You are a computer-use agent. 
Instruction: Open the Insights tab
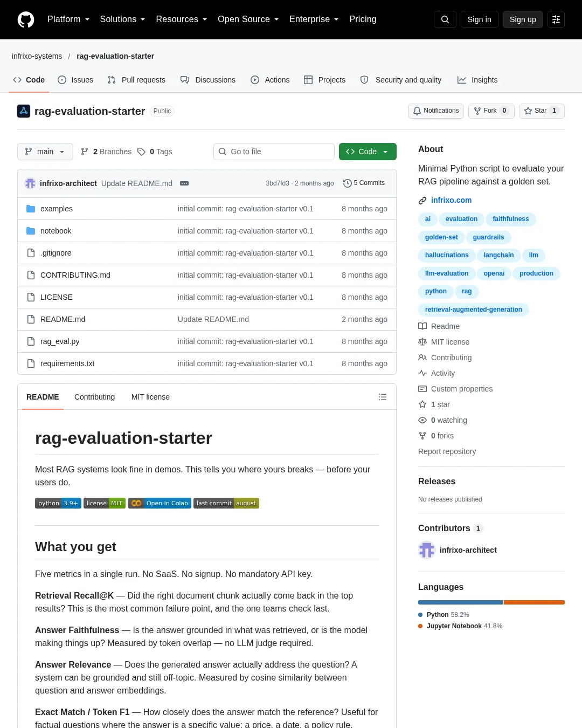[477, 80]
